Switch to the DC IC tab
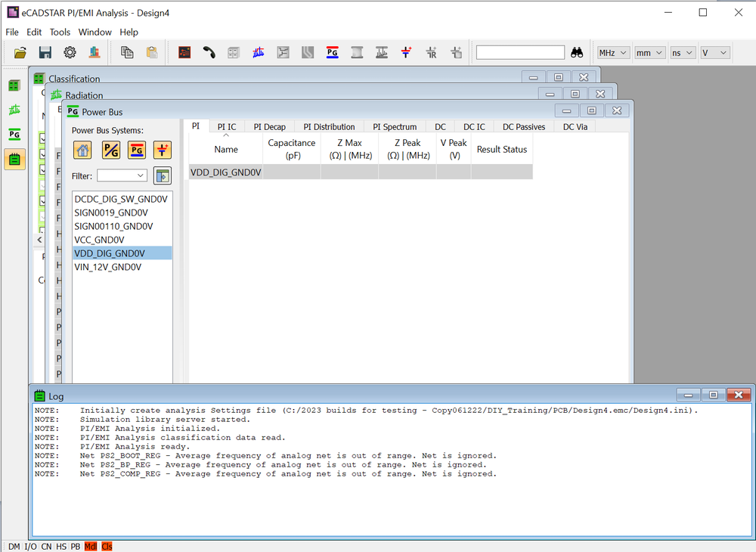 (474, 127)
